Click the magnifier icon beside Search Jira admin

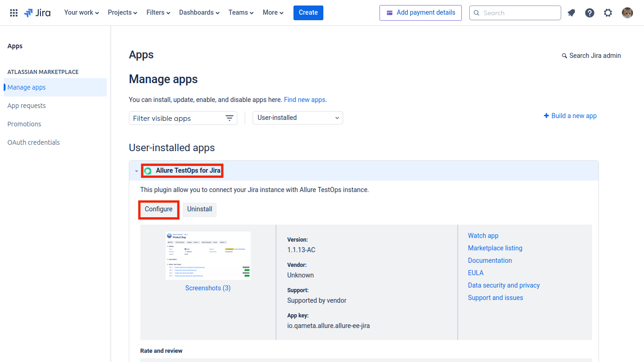[x=564, y=56]
